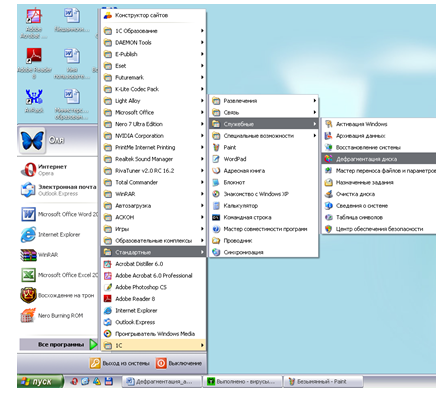Viewport: 440px width, 393px height.
Task: Expand the 1C folder at list bottom
Action: pyautogui.click(x=153, y=345)
